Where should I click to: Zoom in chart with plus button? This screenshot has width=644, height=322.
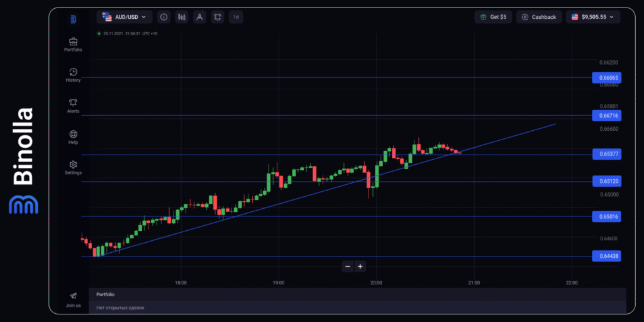coord(360,267)
